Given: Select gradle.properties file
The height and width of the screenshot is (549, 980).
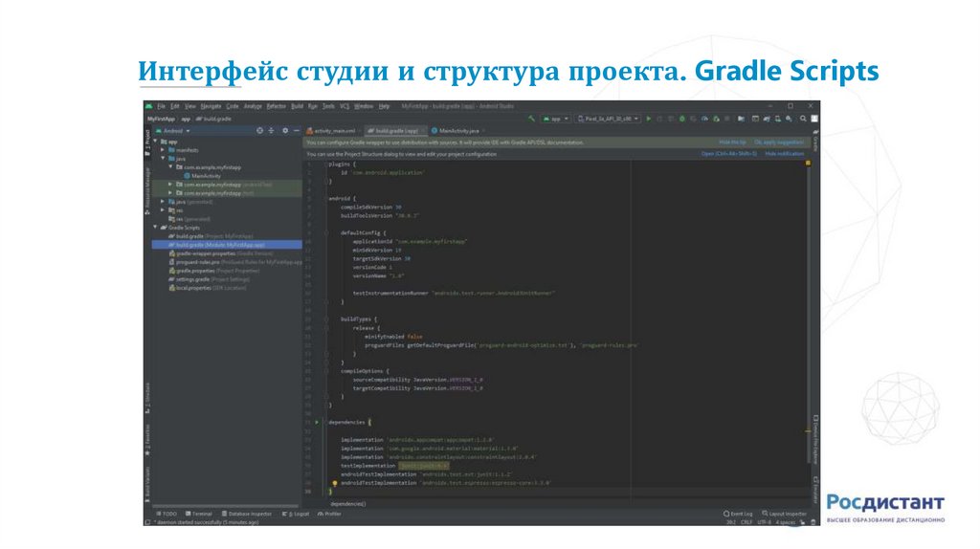Looking at the screenshot, I should pos(213,271).
